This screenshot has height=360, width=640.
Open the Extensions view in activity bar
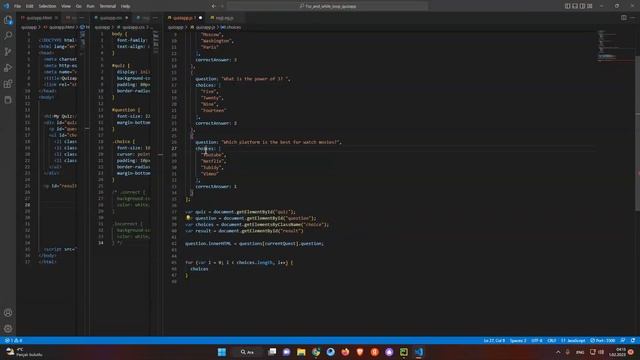(x=8, y=84)
